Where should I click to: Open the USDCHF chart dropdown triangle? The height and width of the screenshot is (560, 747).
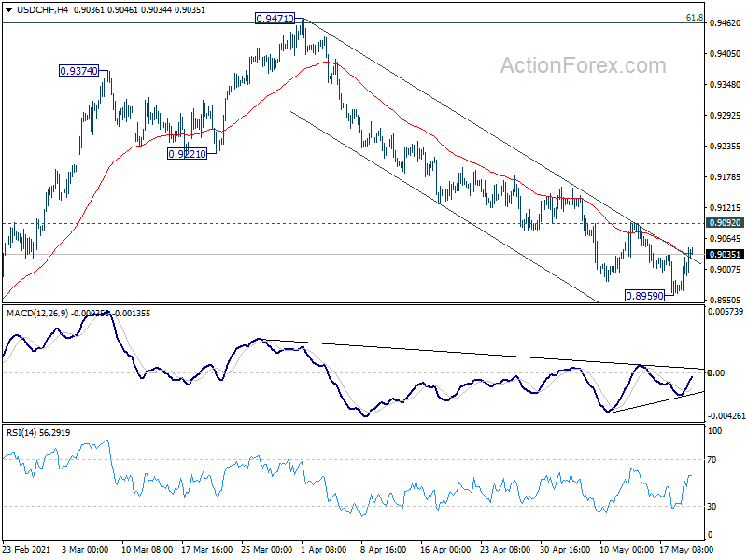[x=8, y=10]
